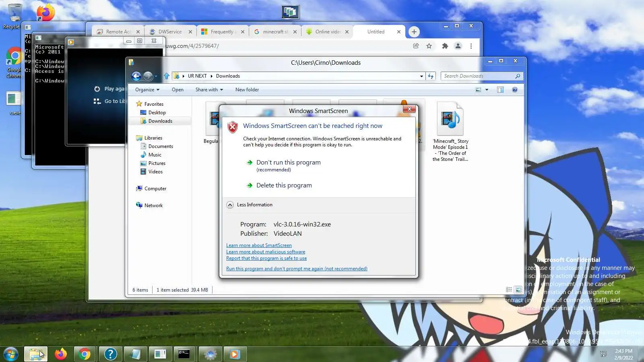Open Learn more about malicious software link

tap(266, 252)
